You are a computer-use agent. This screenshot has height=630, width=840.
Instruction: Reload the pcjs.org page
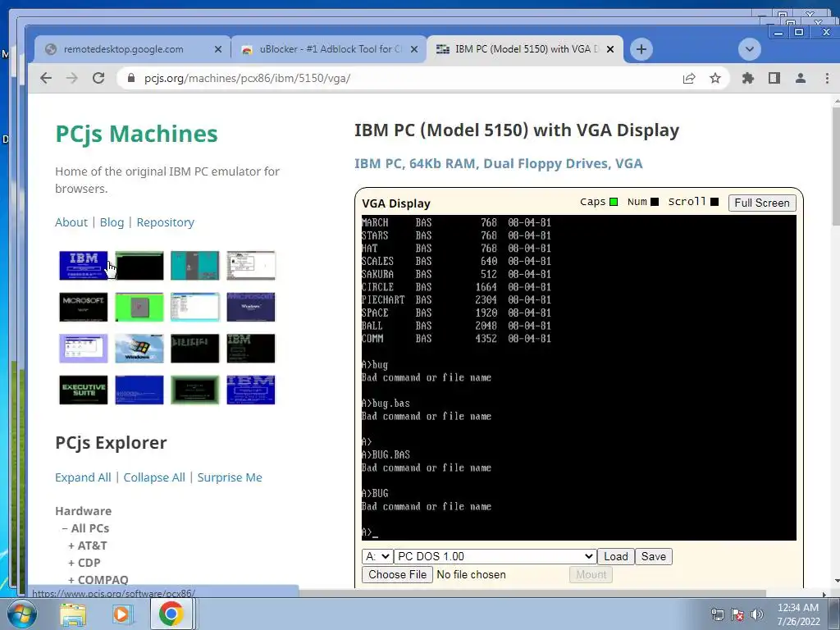point(98,78)
